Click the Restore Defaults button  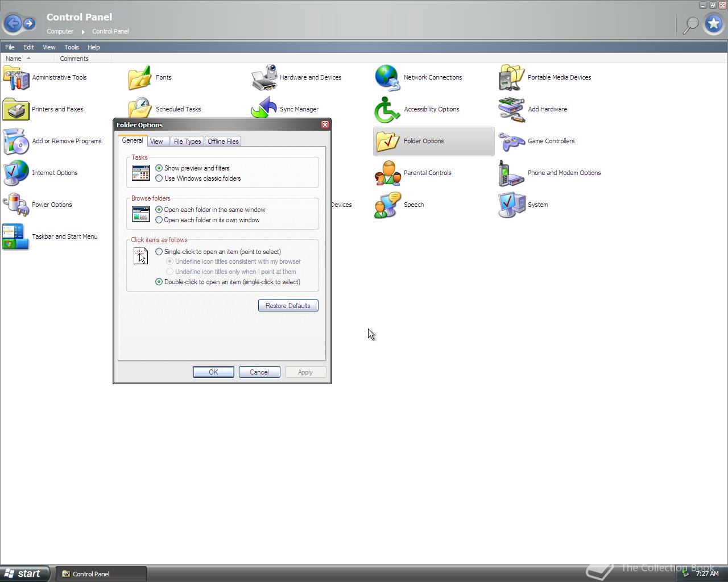[x=288, y=306]
